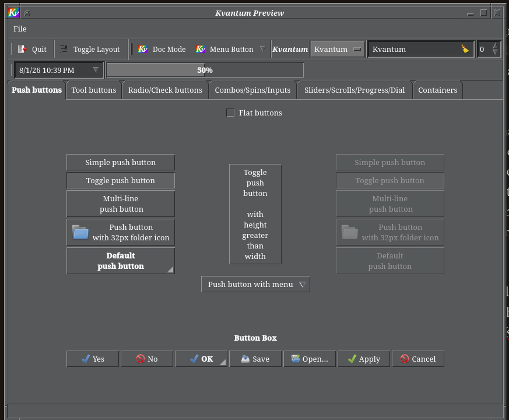Click the red prohibition icon on Cancel
Screen dimensions: 509x420
point(405,359)
